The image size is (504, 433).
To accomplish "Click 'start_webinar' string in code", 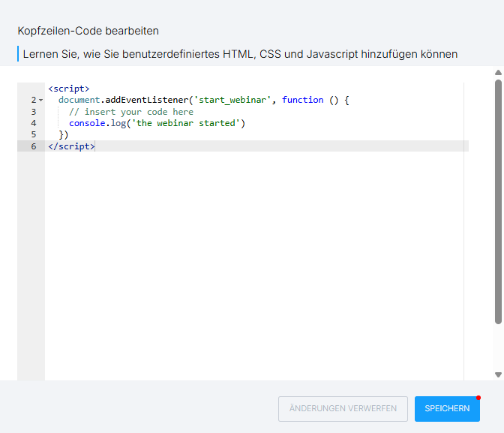I will (232, 100).
